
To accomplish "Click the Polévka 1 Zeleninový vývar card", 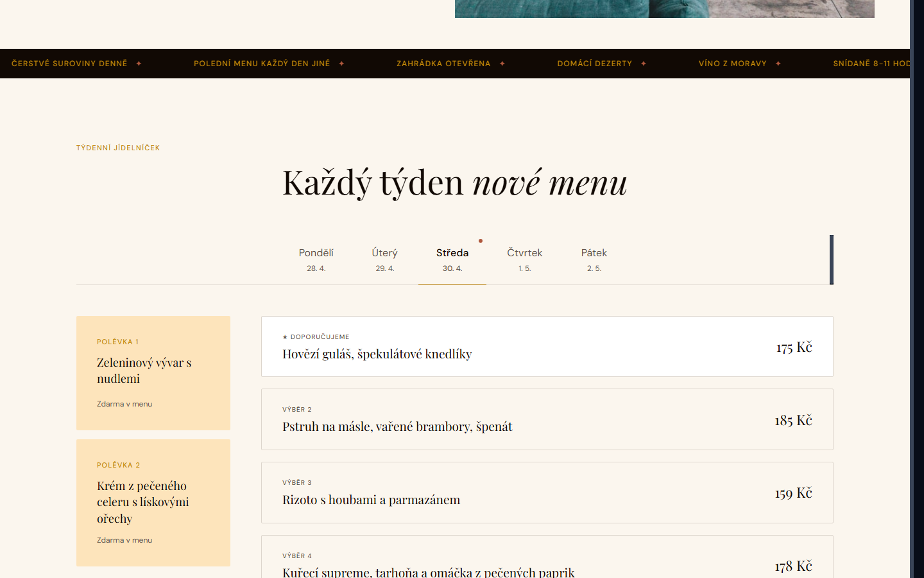I will point(153,373).
